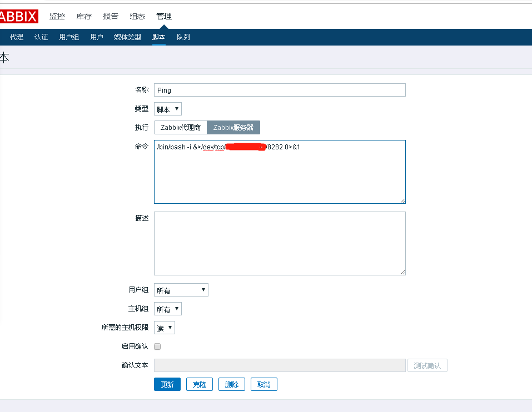Screen dimensions: 532x412
Task: Click the disabled 确认文本 field
Action: (x=280, y=365)
